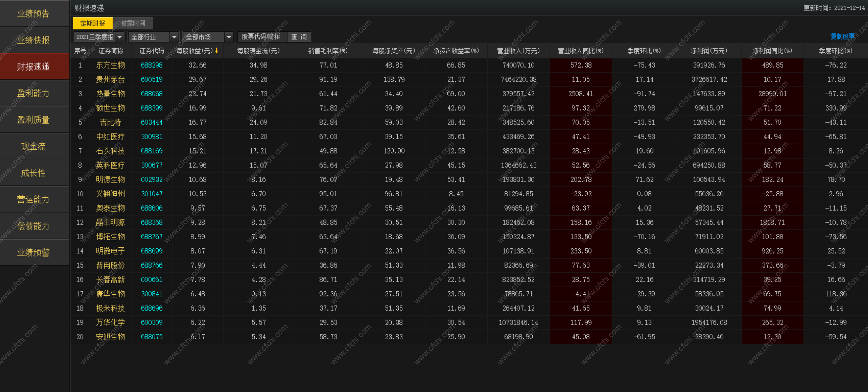Viewport: 868px width, 392px height.
Task: Sort by the 净利润(万元) column header
Action: tap(709, 51)
